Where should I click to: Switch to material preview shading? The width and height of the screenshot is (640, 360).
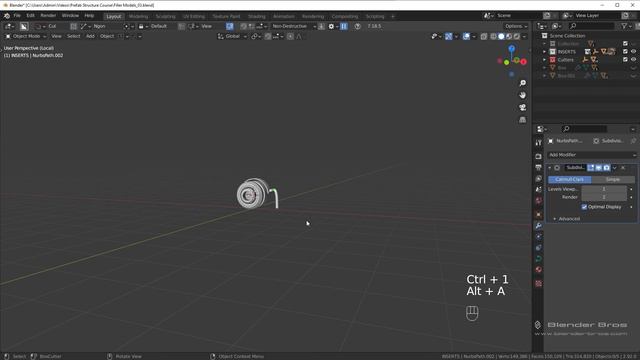(509, 36)
